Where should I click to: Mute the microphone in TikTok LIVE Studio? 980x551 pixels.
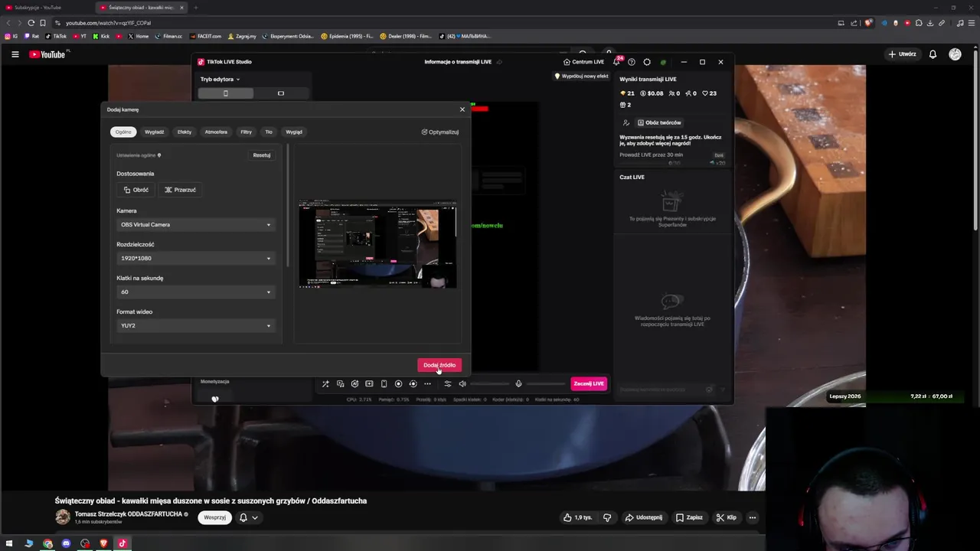518,383
